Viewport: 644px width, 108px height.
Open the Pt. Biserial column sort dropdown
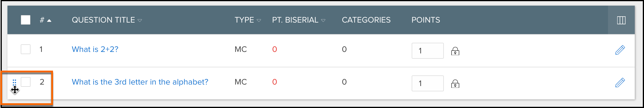[323, 20]
